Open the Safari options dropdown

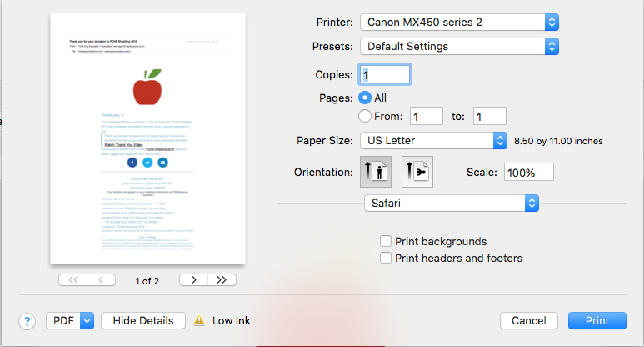coord(452,203)
